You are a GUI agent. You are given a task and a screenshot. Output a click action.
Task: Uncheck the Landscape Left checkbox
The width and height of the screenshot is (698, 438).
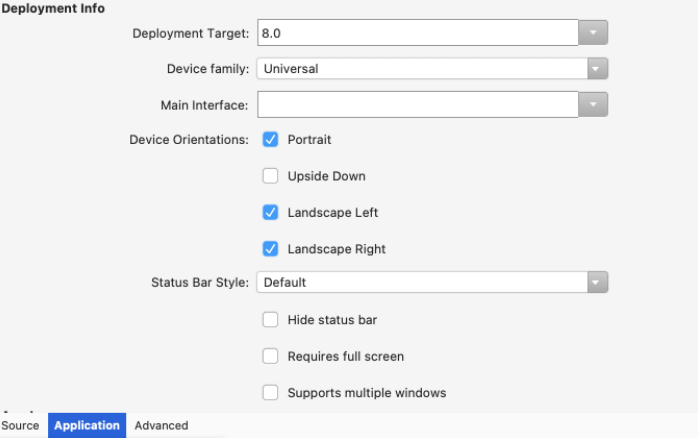point(270,212)
